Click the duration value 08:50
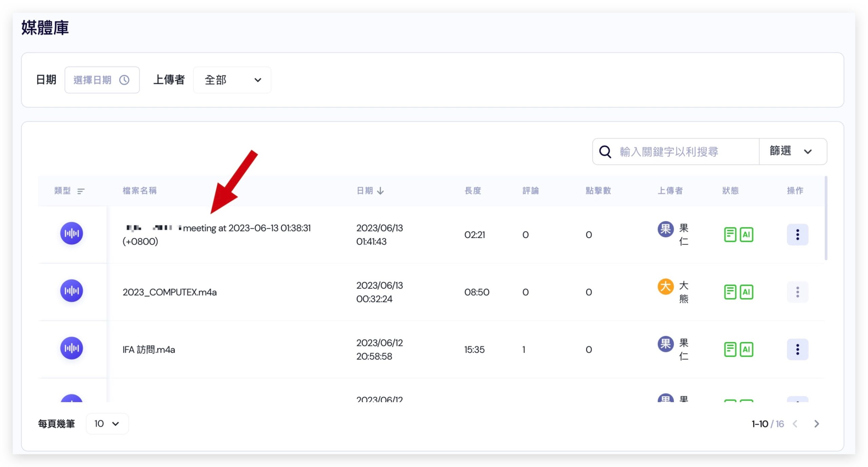Image resolution: width=868 pixels, height=467 pixels. (x=476, y=292)
